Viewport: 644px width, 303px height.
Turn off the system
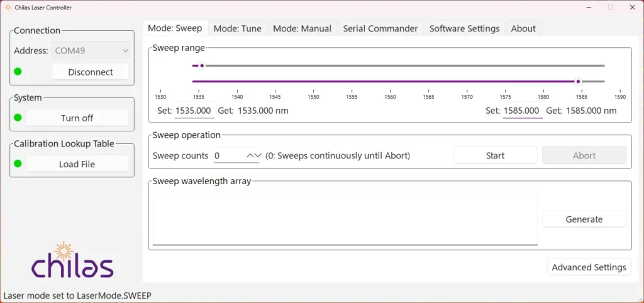(x=77, y=118)
